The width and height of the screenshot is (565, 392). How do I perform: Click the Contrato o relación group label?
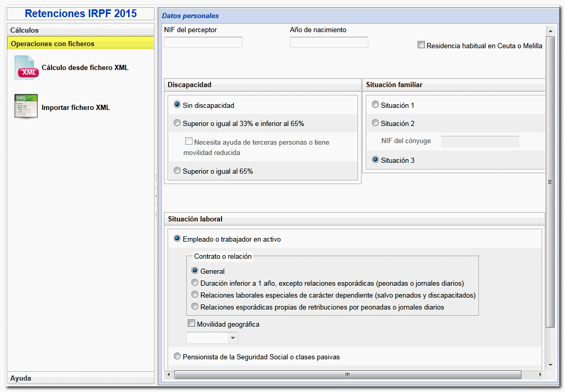click(223, 256)
